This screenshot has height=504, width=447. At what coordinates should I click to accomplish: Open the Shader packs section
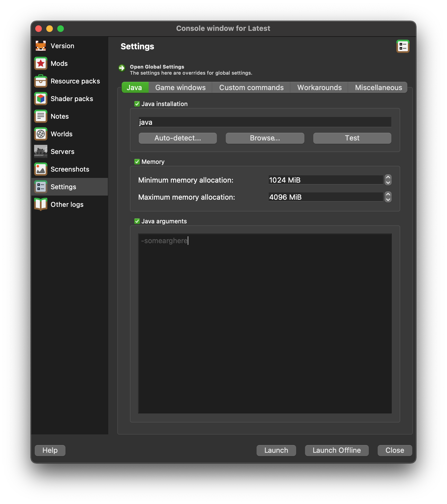pyautogui.click(x=40, y=99)
